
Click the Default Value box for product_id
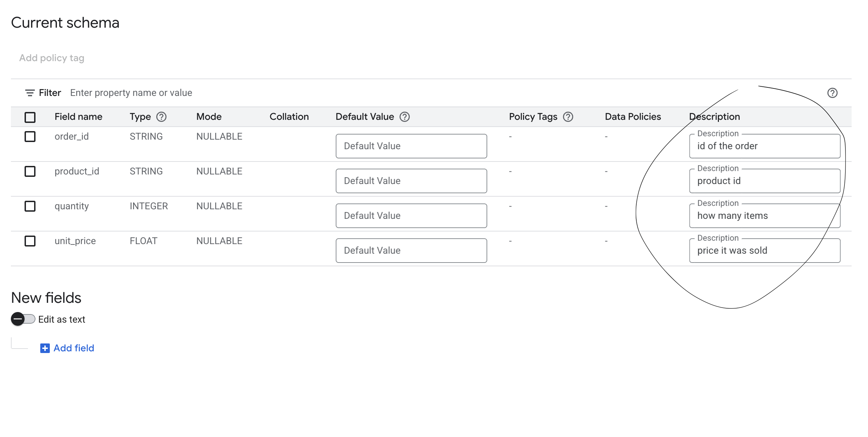coord(411,181)
